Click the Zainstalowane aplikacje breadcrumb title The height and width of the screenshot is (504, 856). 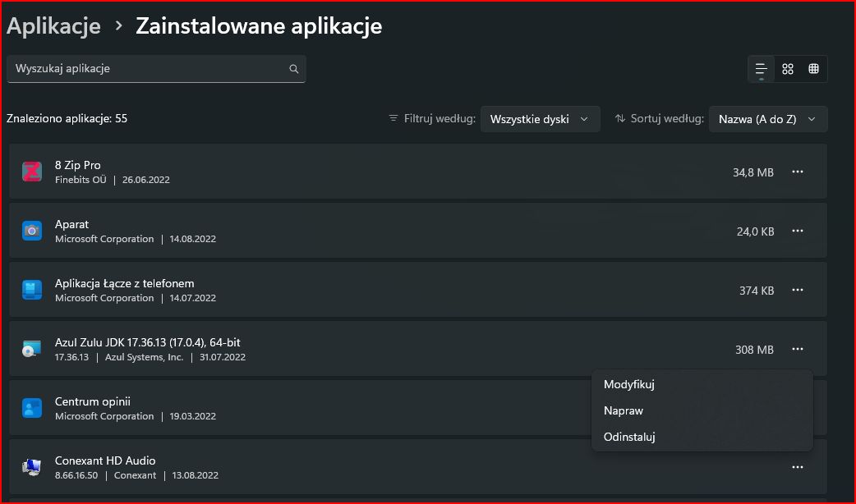click(259, 26)
